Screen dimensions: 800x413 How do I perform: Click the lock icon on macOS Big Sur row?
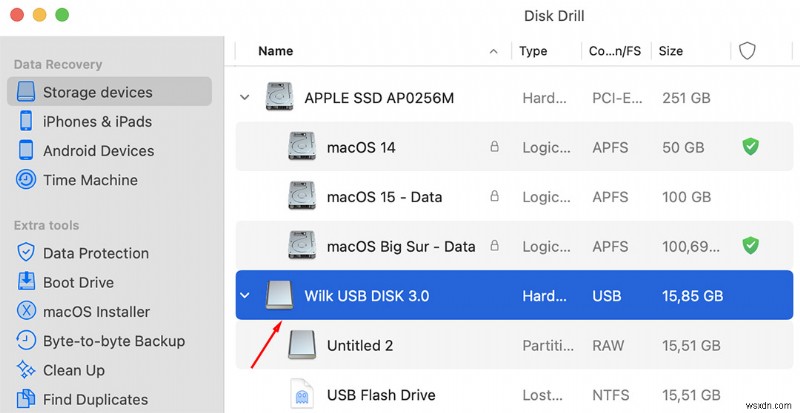(494, 246)
